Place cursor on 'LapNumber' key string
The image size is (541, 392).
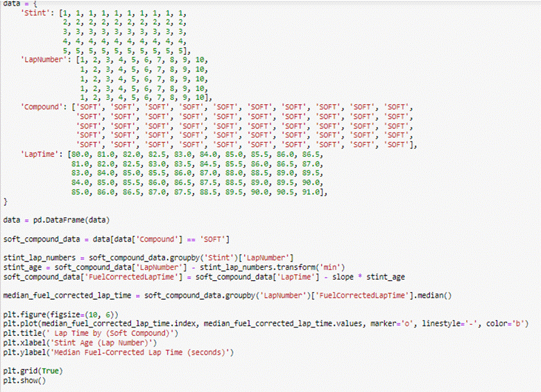pos(44,60)
